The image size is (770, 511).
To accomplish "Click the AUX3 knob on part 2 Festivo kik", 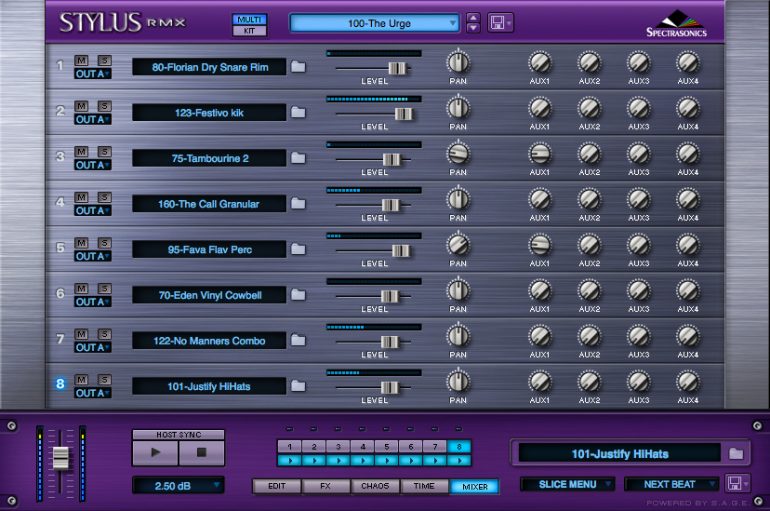I will 638,108.
